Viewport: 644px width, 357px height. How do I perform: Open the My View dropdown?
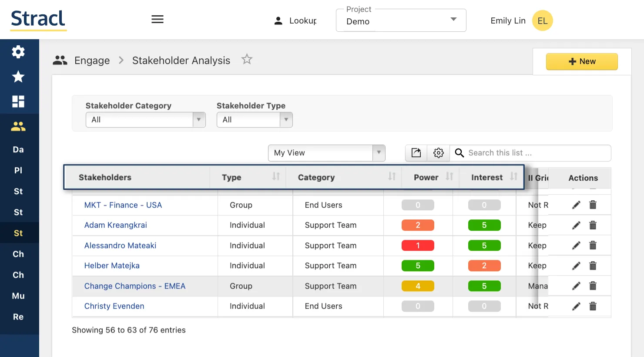326,153
